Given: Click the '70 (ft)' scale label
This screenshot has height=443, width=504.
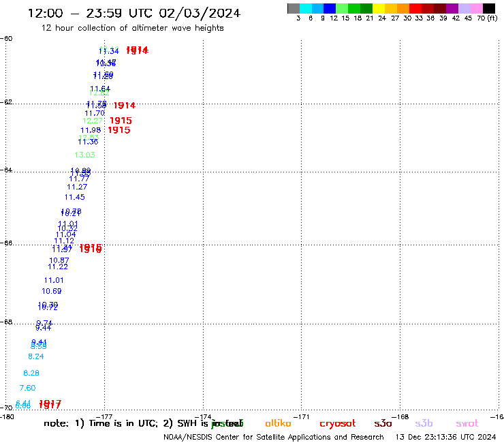Looking at the screenshot, I should [x=487, y=18].
